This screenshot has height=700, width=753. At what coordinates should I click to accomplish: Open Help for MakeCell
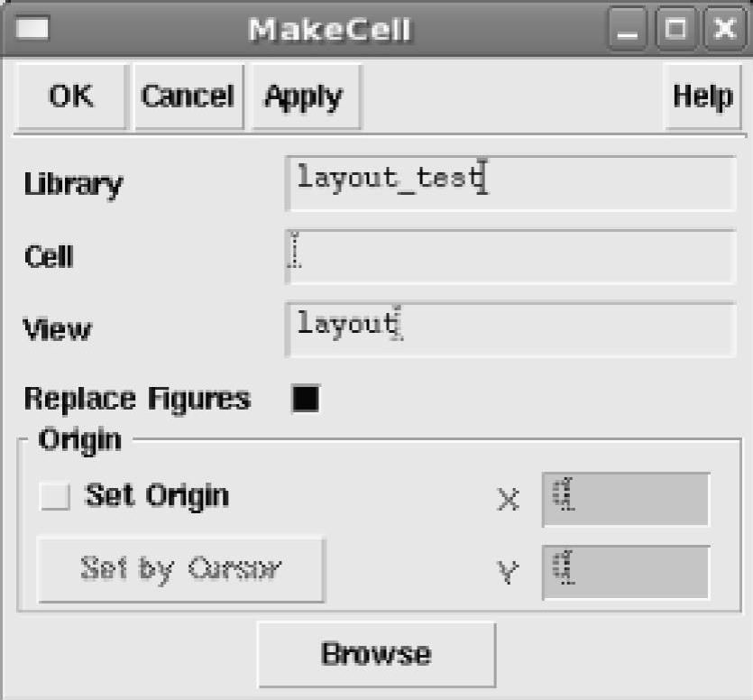pyautogui.click(x=703, y=97)
